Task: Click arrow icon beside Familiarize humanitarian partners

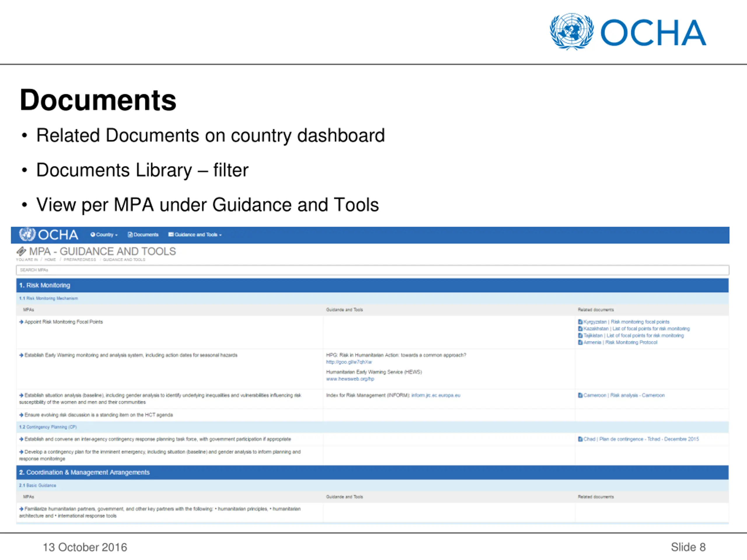Action: coord(21,509)
